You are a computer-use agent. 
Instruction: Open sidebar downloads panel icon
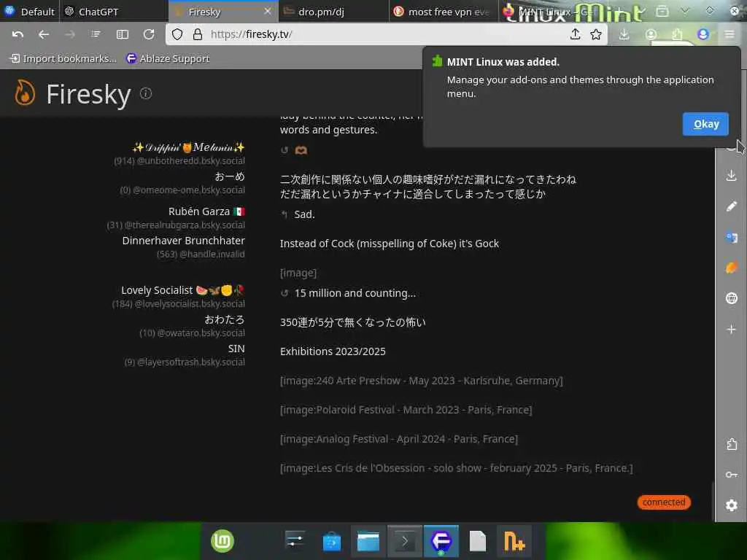[x=731, y=175]
